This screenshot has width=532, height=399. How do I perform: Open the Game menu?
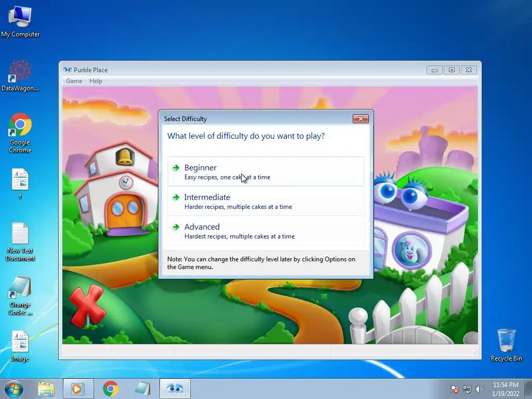click(x=74, y=81)
